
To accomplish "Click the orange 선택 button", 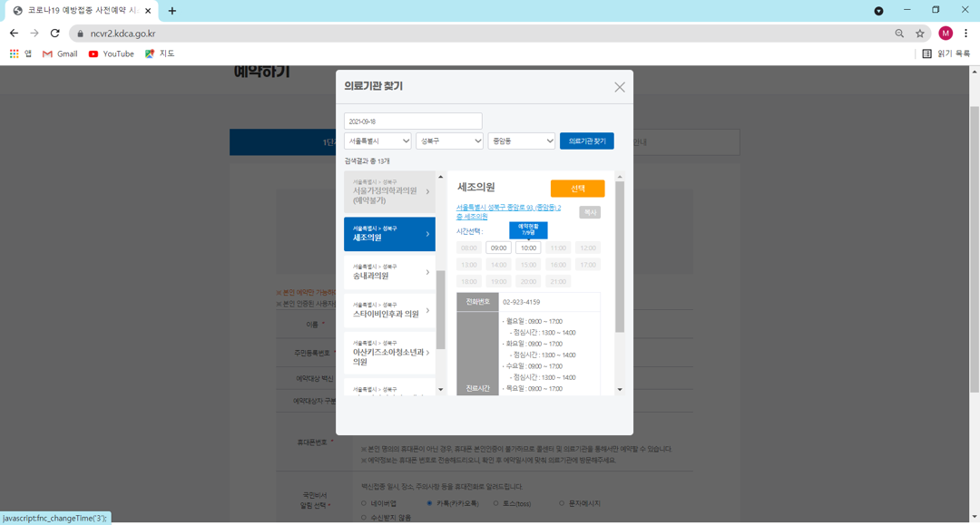I will [x=577, y=189].
